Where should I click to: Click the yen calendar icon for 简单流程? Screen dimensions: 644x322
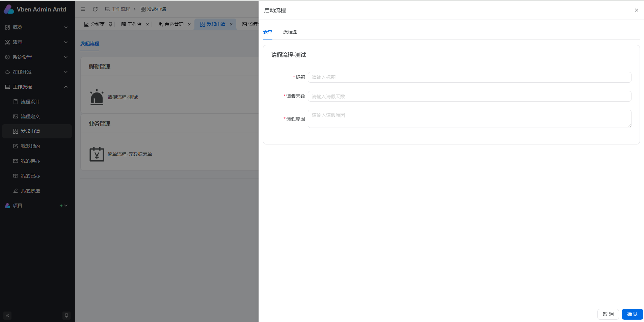point(97,154)
